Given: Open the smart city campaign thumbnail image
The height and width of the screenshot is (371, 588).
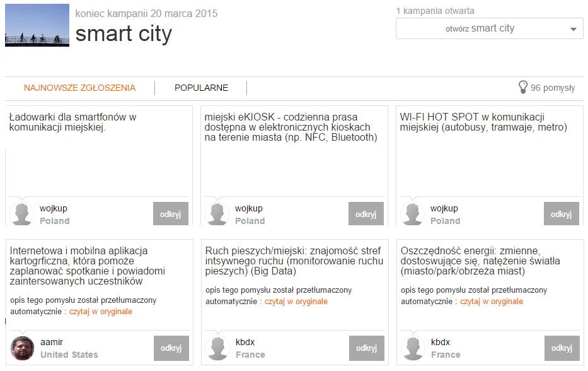Looking at the screenshot, I should [37, 25].
